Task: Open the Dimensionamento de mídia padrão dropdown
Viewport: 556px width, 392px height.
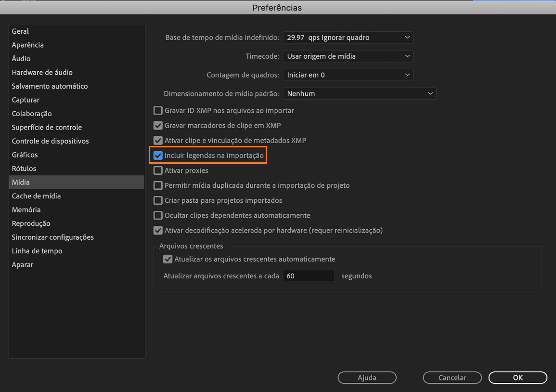Action: (x=359, y=93)
